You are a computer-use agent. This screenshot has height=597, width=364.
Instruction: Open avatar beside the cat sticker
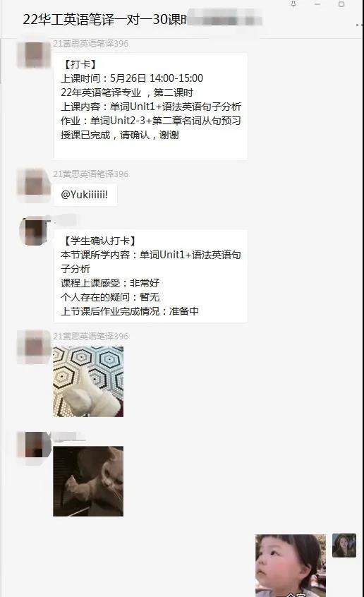35,445
